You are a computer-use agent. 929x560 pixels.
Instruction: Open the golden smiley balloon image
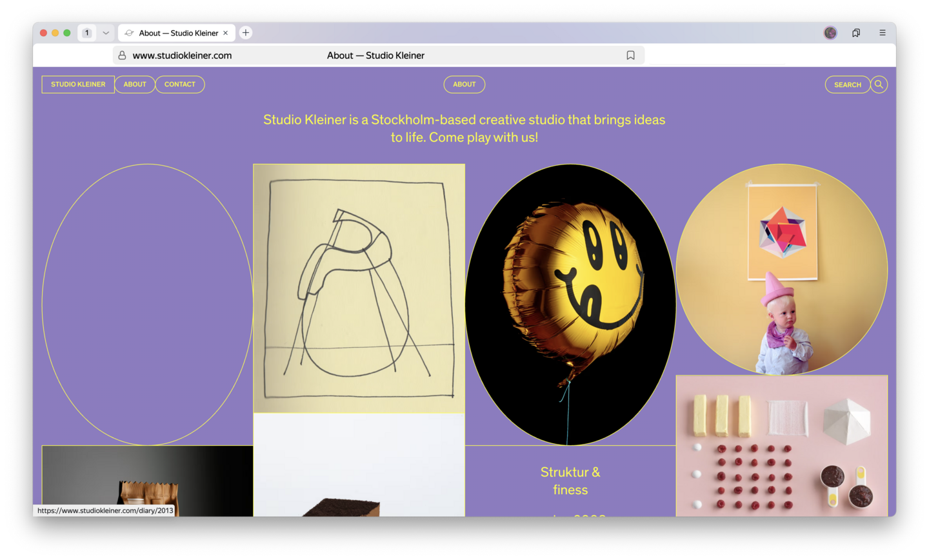570,305
